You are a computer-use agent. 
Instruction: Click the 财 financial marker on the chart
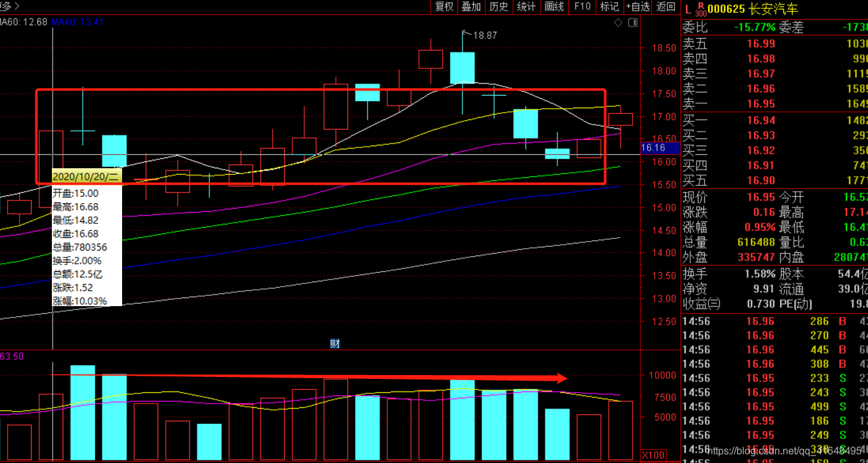(x=335, y=343)
